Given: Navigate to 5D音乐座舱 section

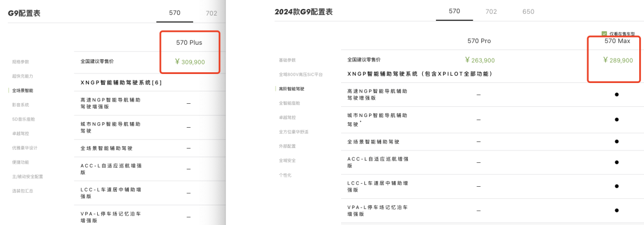Looking at the screenshot, I should (23, 119).
